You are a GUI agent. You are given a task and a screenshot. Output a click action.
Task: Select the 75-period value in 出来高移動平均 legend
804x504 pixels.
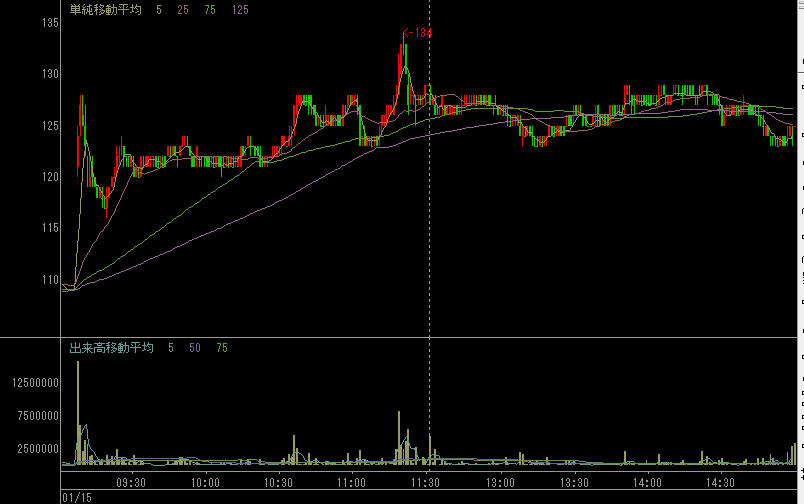222,348
